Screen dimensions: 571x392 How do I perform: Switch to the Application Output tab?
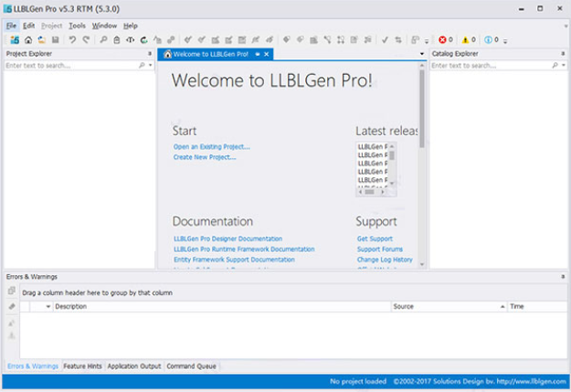point(133,366)
